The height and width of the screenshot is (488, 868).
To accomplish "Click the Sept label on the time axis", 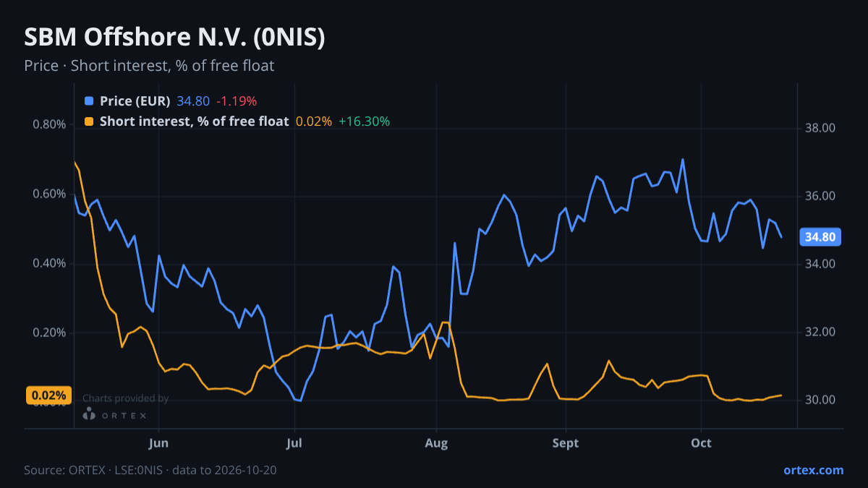I will coord(565,443).
